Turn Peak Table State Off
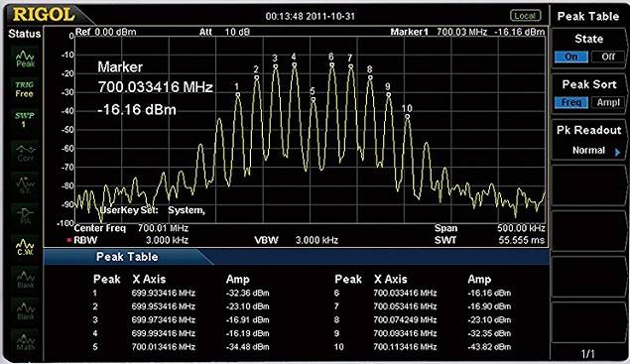Viewport: 630px width, 364px height. point(608,57)
